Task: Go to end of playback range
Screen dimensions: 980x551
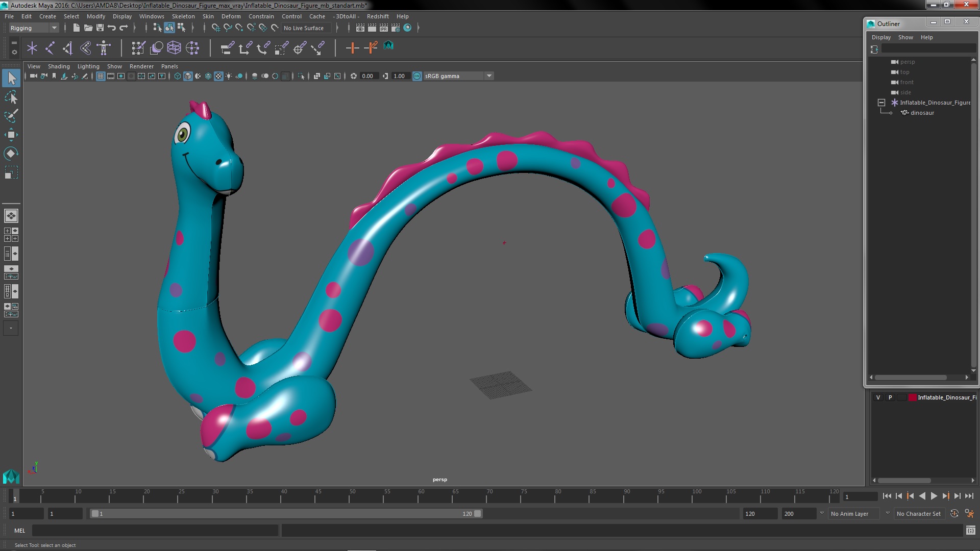Action: pos(969,496)
